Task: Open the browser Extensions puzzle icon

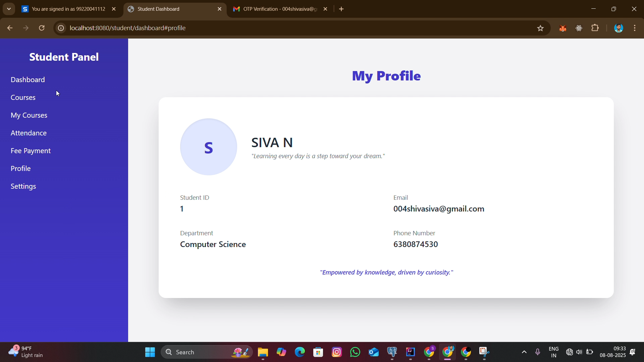Action: coord(595,28)
